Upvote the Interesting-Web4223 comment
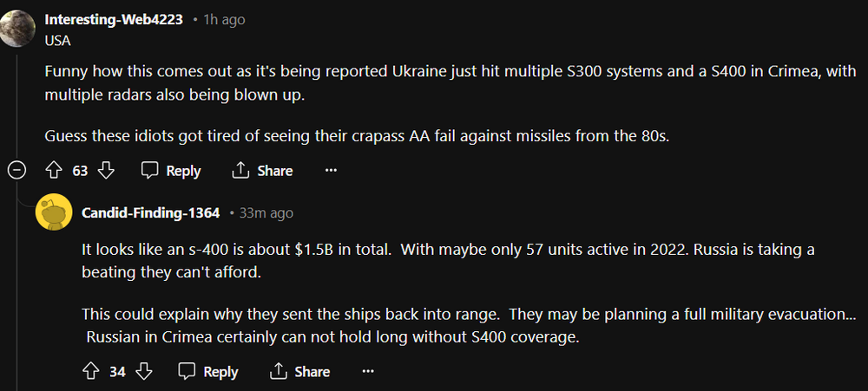This screenshot has height=391, width=868. [x=54, y=171]
